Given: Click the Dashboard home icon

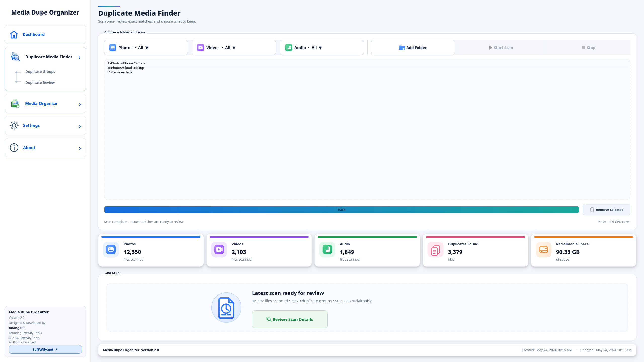Looking at the screenshot, I should pos(14,34).
